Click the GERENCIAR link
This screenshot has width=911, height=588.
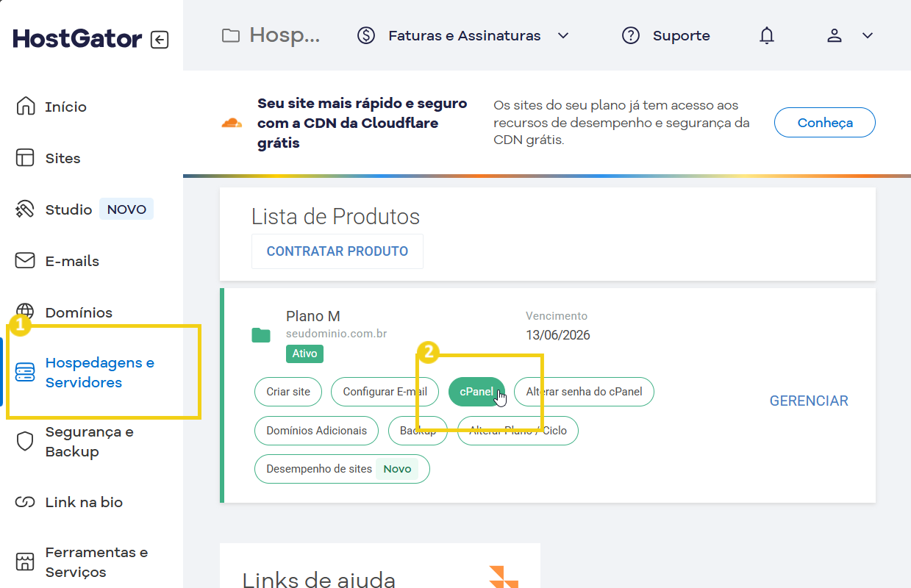809,401
